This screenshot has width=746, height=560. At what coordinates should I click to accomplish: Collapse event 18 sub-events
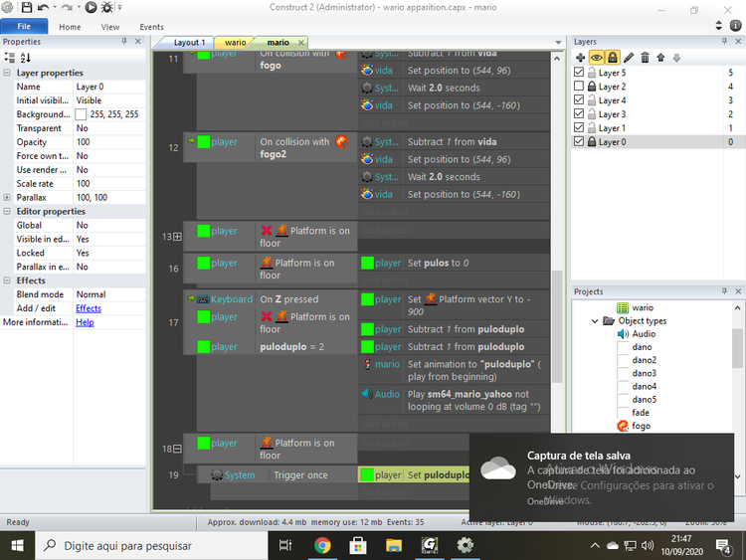click(x=177, y=449)
